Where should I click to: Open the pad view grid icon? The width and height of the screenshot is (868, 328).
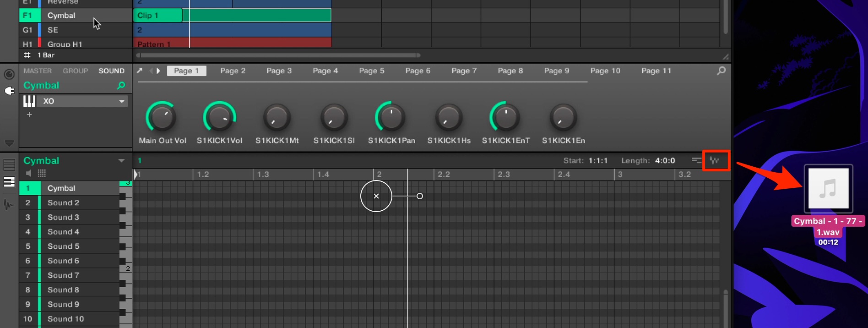click(x=42, y=173)
